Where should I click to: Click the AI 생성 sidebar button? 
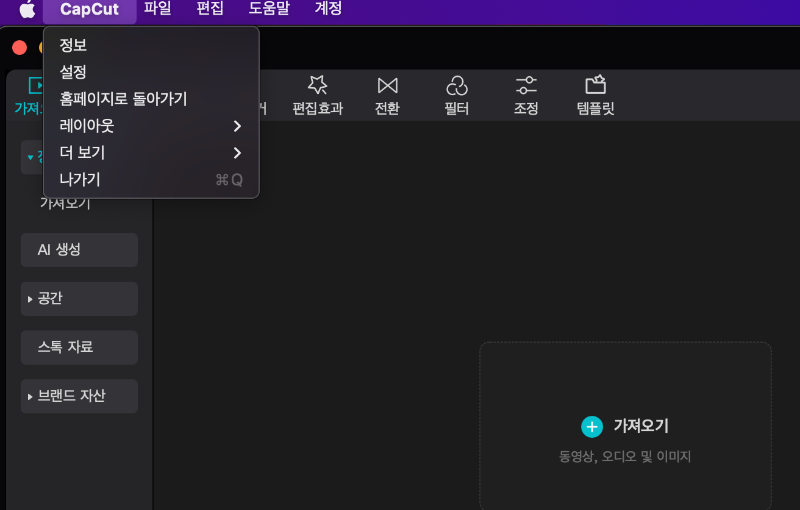[79, 250]
